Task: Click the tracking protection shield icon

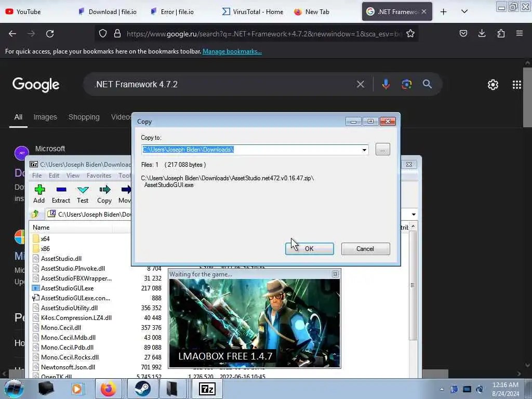Action: point(103,34)
